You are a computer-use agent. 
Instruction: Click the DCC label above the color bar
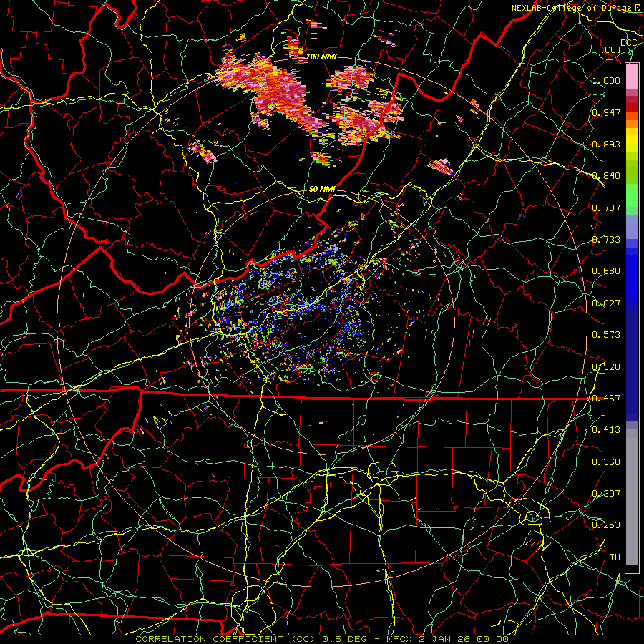click(x=628, y=43)
